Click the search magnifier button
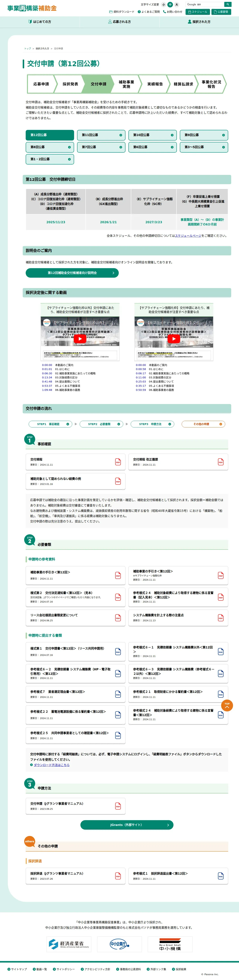239x980 pixels. (x=228, y=5)
